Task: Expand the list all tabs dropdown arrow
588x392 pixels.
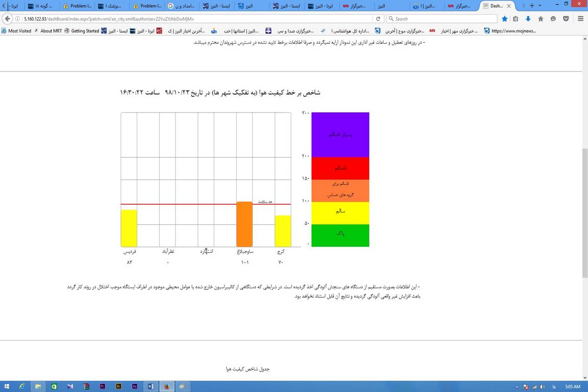Action: point(540,5)
